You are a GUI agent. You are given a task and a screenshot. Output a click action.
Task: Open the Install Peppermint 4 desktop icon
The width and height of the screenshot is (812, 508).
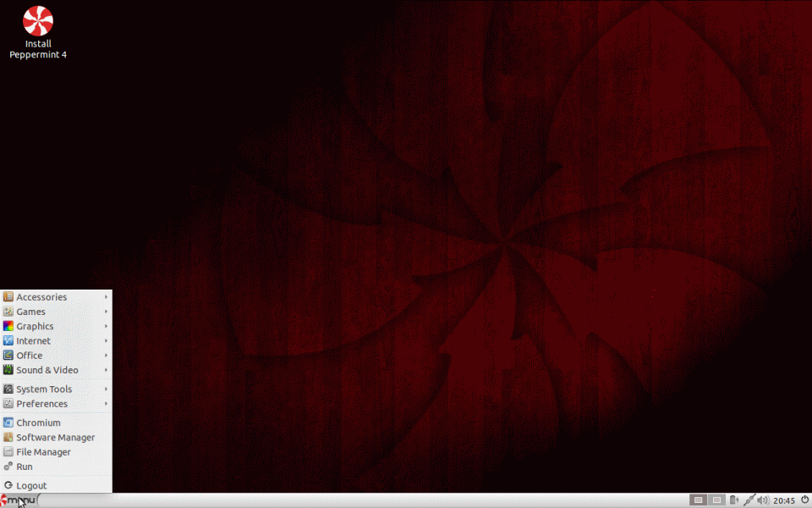[x=38, y=31]
